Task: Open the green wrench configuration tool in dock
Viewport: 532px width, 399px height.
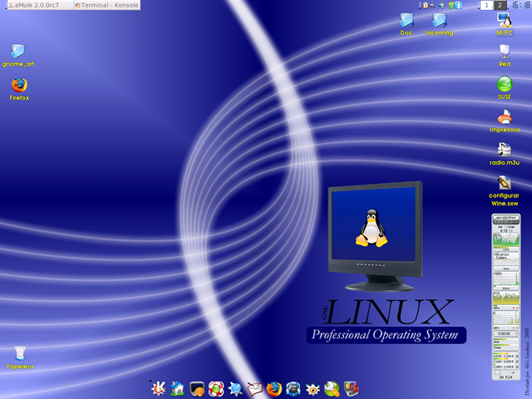Action: [332, 389]
